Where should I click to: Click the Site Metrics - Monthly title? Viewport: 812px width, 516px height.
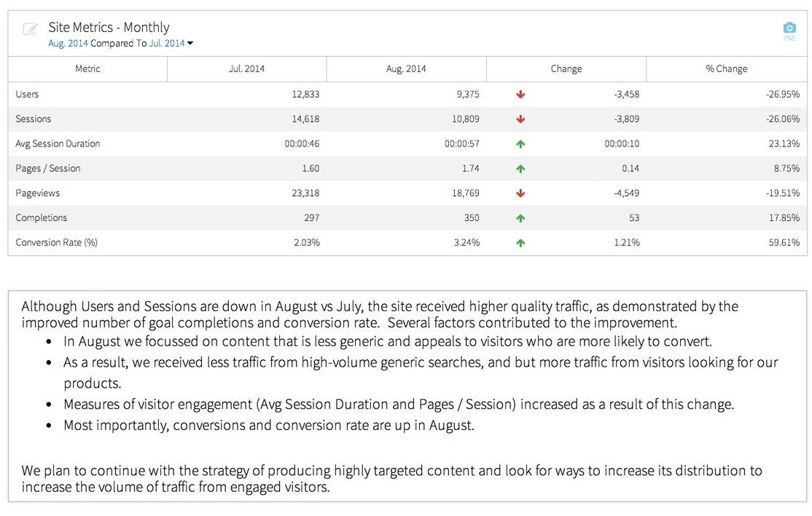tap(109, 28)
